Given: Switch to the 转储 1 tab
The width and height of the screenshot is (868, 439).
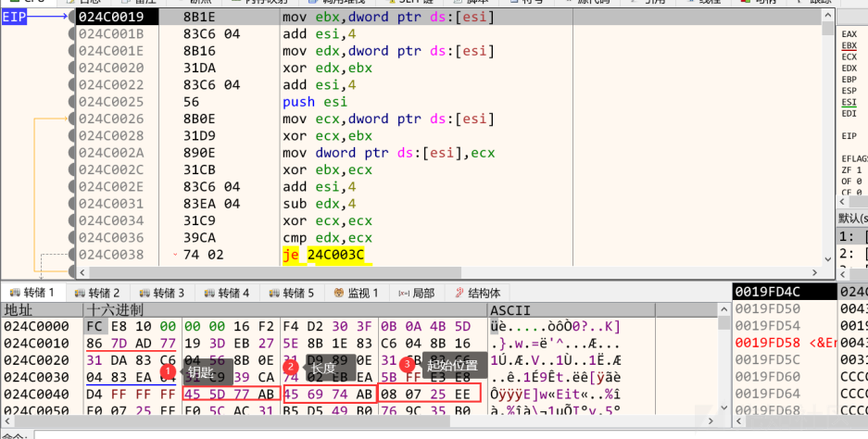Looking at the screenshot, I should (x=32, y=293).
